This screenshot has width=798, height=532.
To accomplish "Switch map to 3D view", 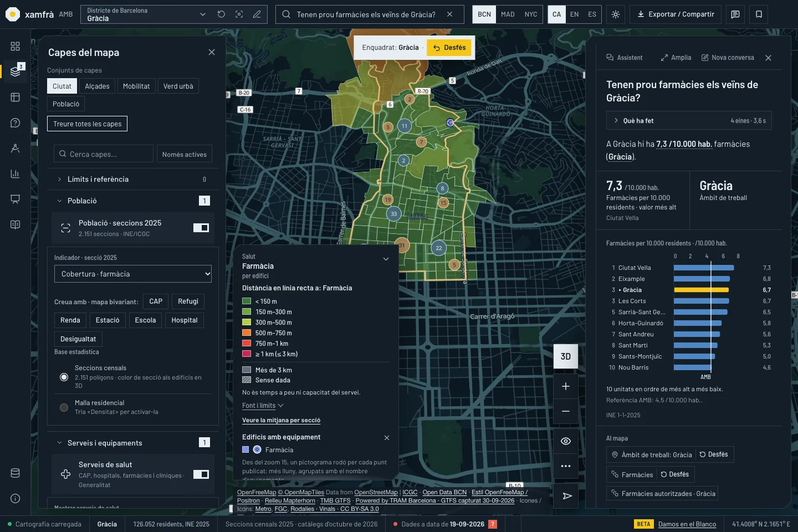I will [566, 356].
